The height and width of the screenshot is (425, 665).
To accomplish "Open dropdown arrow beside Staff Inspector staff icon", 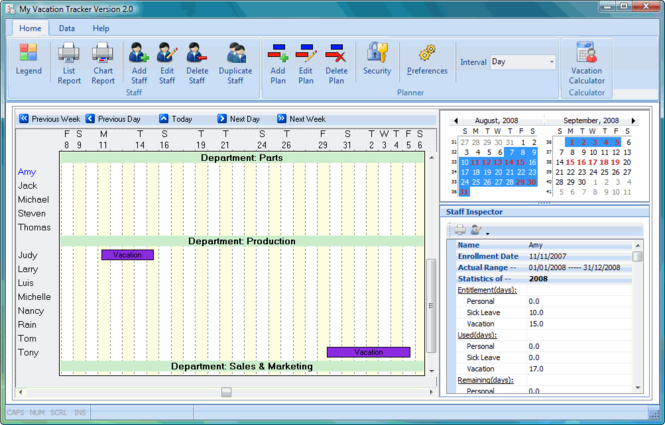I will pos(488,233).
